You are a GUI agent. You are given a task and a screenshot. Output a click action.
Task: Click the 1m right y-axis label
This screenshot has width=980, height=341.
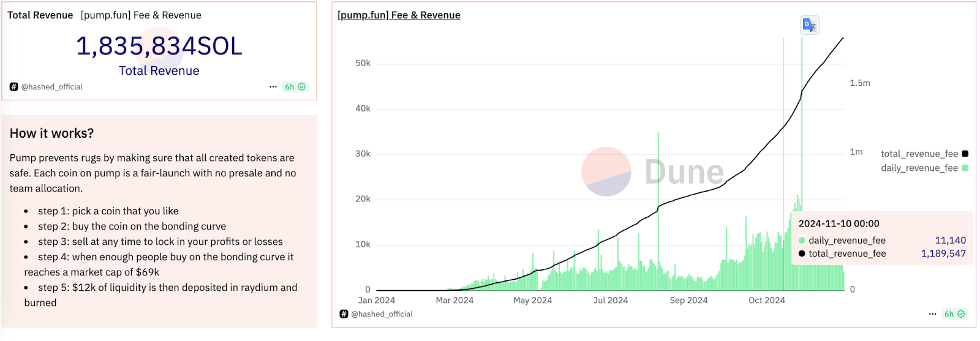pos(856,152)
